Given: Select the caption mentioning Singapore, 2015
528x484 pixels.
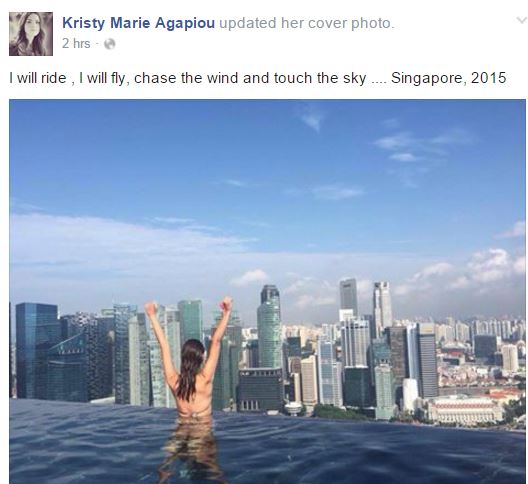Looking at the screenshot, I should 258,78.
